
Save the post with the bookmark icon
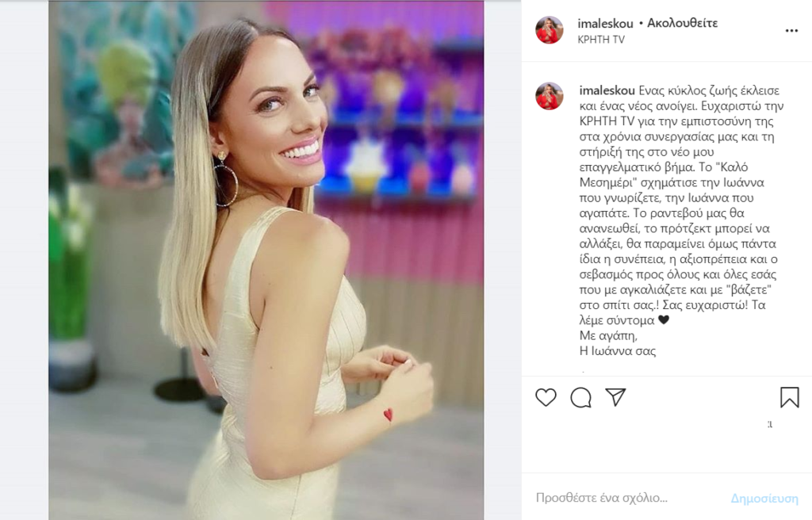pyautogui.click(x=789, y=397)
